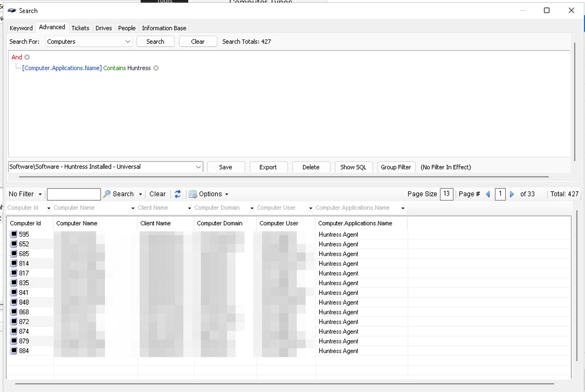
Task: Sort by the Client Name column header
Action: pyautogui.click(x=166, y=223)
